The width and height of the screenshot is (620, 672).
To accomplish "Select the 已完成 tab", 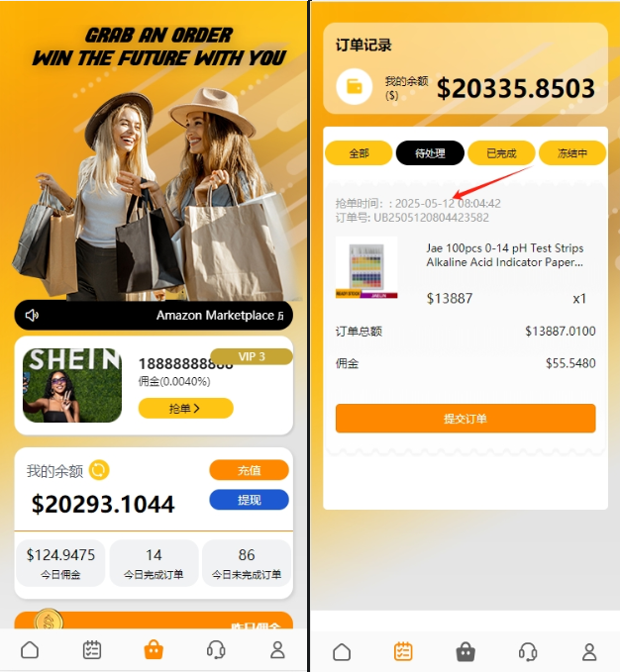I will pos(501,153).
